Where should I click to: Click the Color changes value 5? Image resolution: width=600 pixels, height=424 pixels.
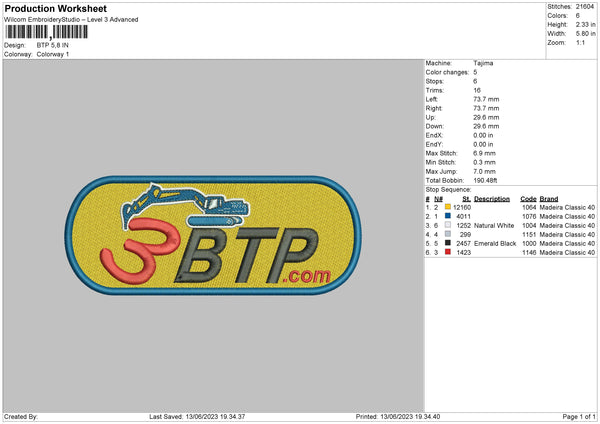(475, 72)
